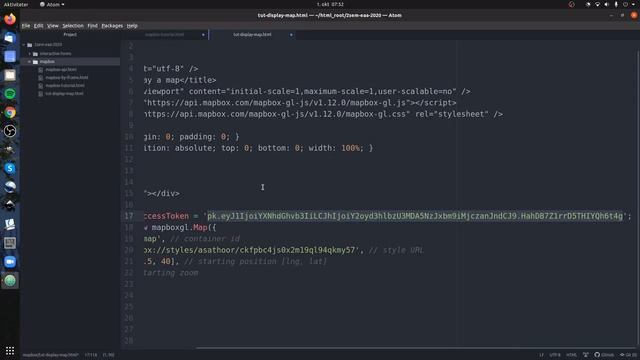Click line number 17 in the gutter

pyautogui.click(x=129, y=216)
